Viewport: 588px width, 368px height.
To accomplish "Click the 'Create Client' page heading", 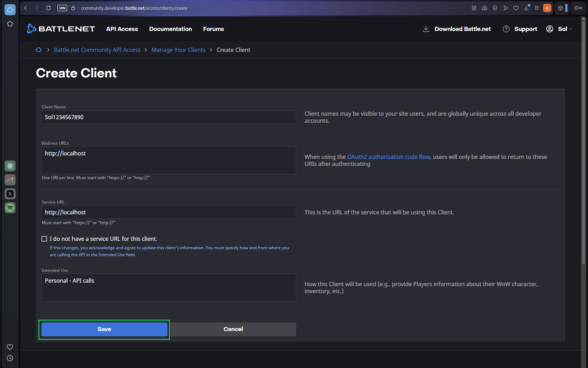I will (76, 73).
